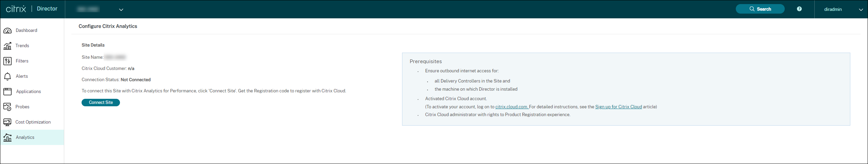Open Sign up for Citrix Cloud article
The image size is (868, 164).
click(619, 107)
